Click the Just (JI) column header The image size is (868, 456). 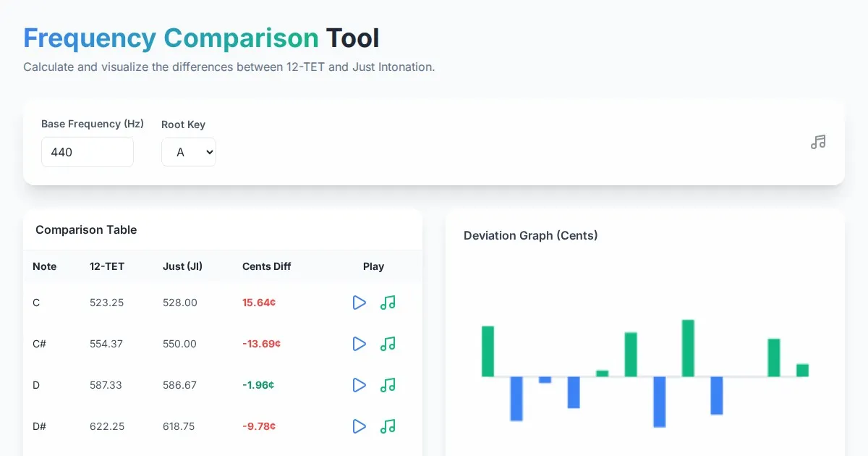point(182,266)
